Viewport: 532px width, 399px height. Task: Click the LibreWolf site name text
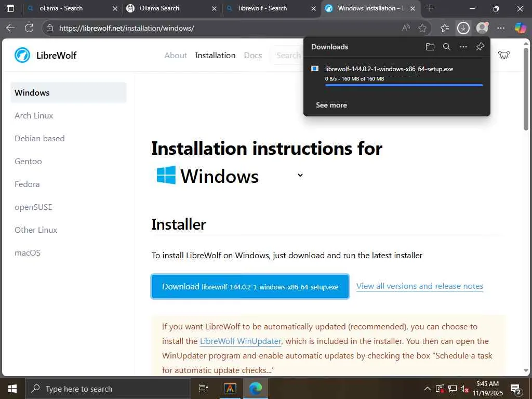(x=56, y=55)
